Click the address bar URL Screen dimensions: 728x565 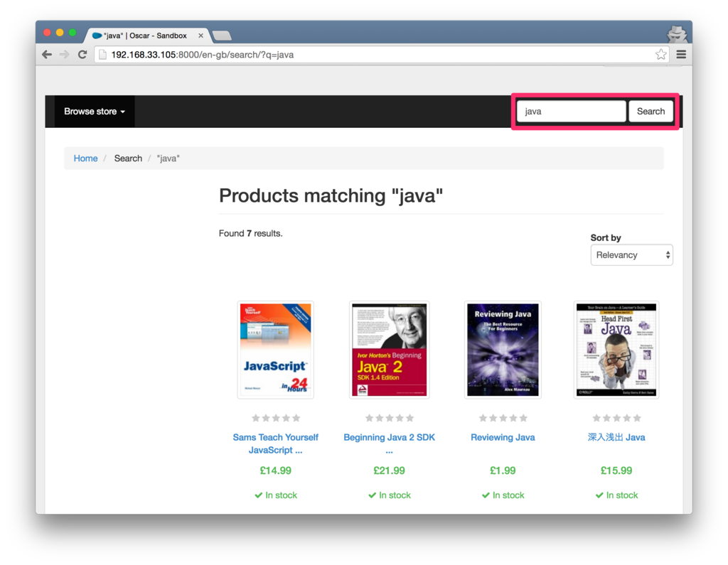point(202,55)
